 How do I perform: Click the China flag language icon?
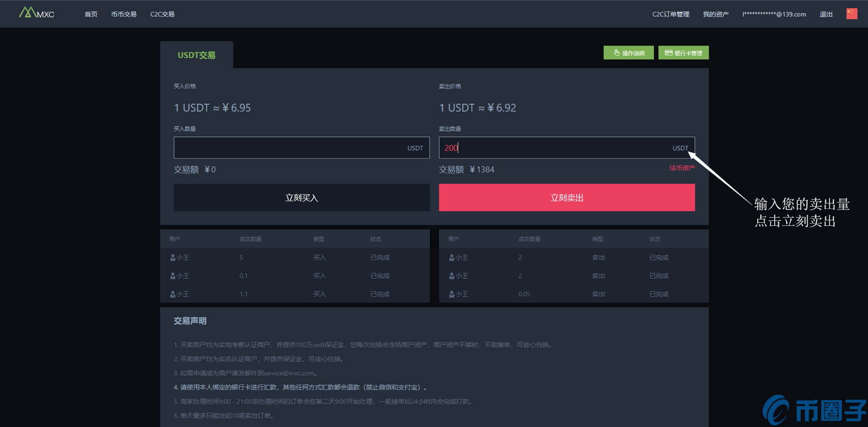point(851,14)
